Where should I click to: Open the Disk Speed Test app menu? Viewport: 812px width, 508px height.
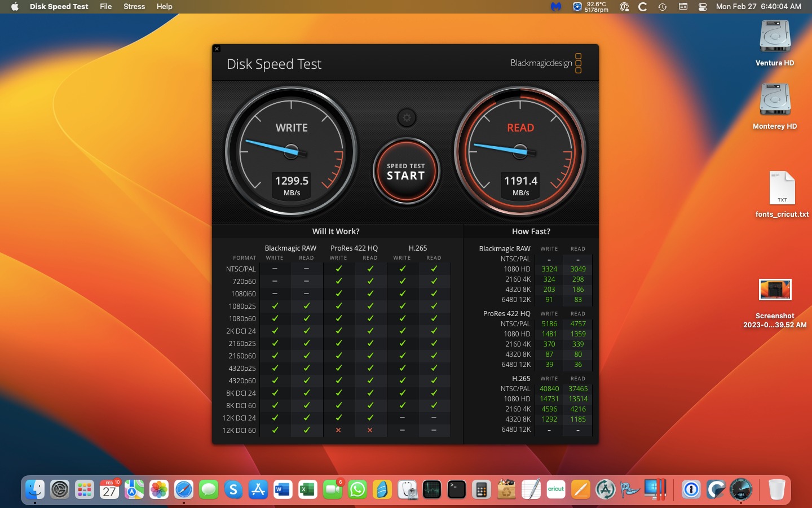[x=59, y=6]
